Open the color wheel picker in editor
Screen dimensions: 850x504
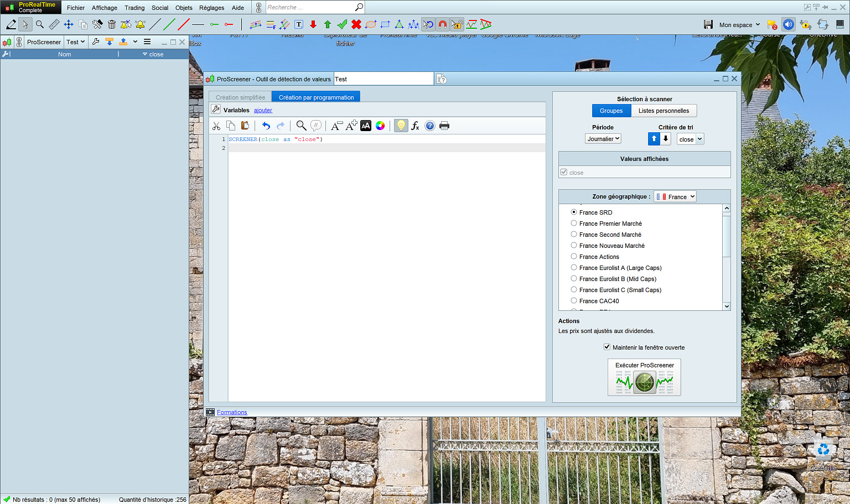(x=380, y=126)
